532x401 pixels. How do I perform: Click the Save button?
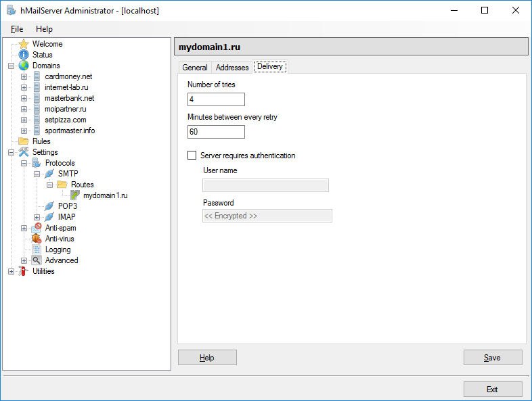click(493, 358)
